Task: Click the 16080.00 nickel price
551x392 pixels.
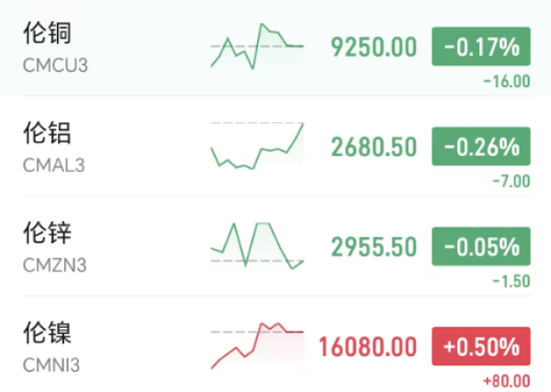Action: pyautogui.click(x=367, y=347)
